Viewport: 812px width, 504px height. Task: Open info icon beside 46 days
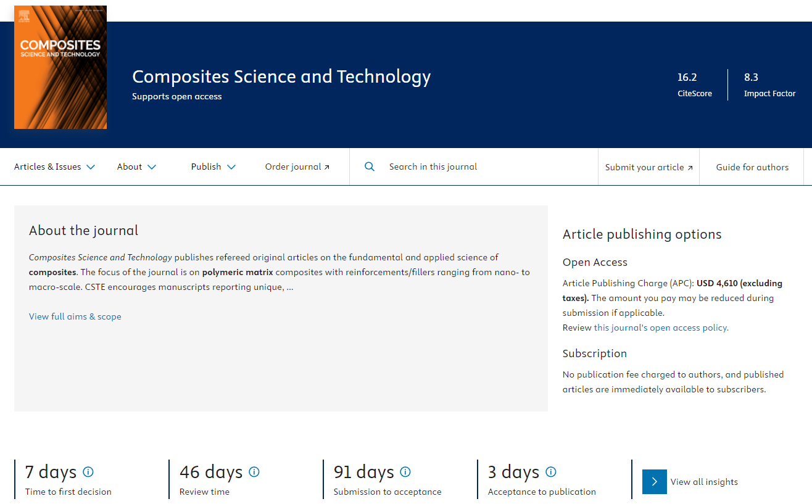pyautogui.click(x=254, y=472)
